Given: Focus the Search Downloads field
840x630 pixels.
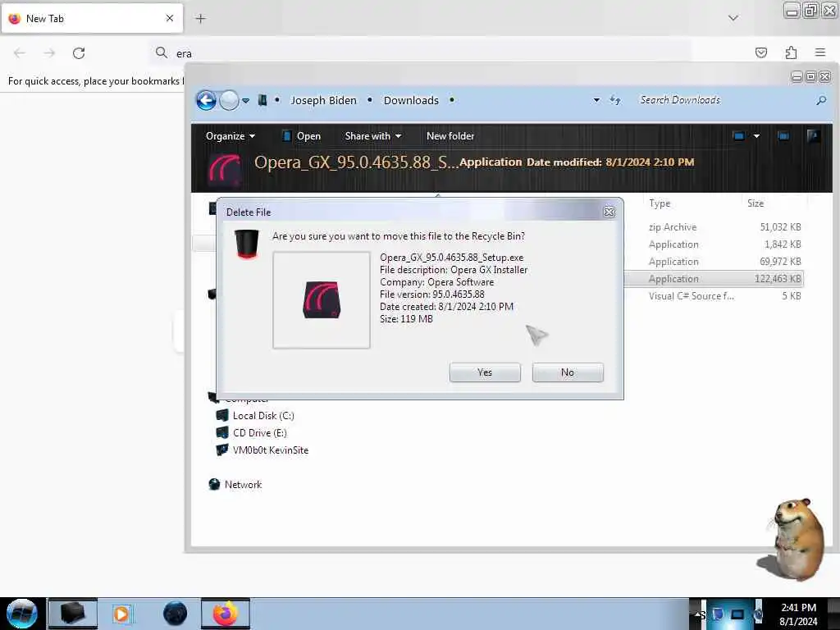Looking at the screenshot, I should [x=724, y=100].
